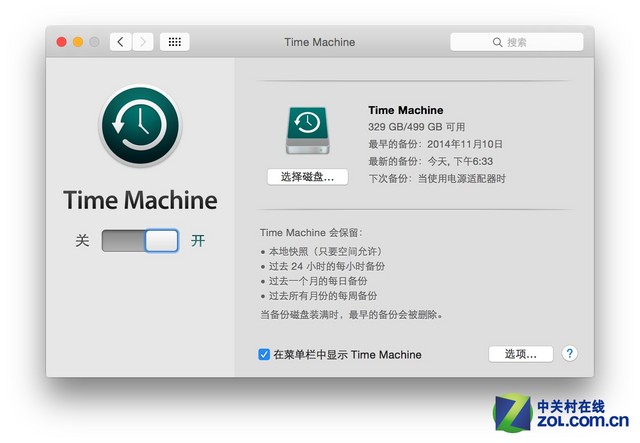
Task: Click the window title Time Machine
Action: pyautogui.click(x=320, y=42)
